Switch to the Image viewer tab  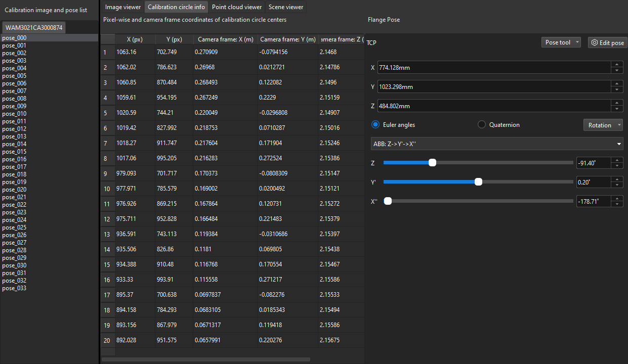(122, 7)
